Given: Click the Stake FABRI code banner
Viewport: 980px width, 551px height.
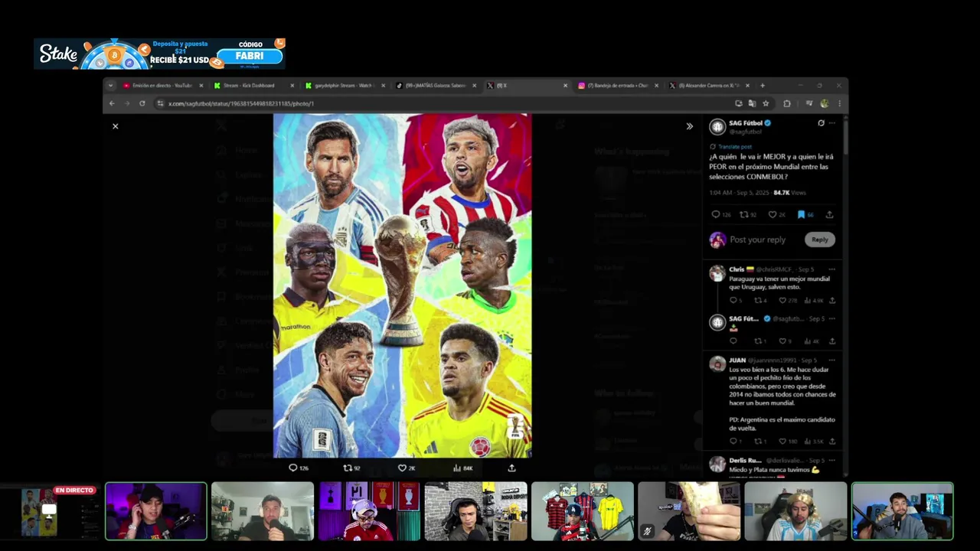Looking at the screenshot, I should tap(160, 54).
